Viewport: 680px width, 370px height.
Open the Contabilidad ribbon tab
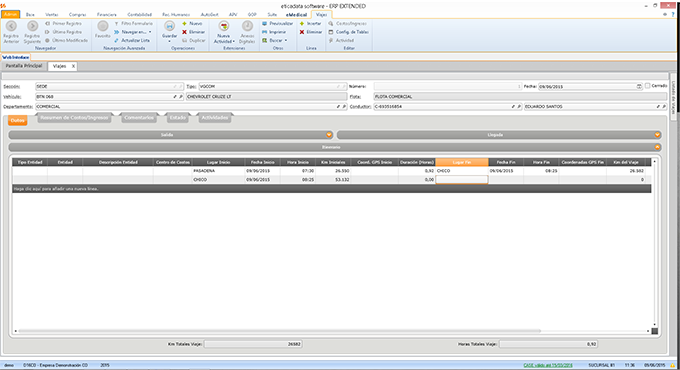coord(140,15)
